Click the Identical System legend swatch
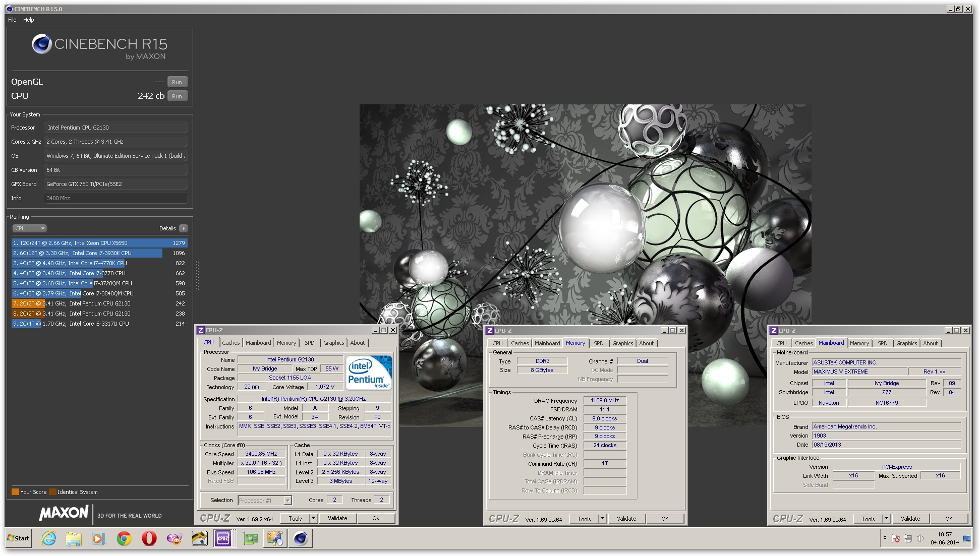 52,492
